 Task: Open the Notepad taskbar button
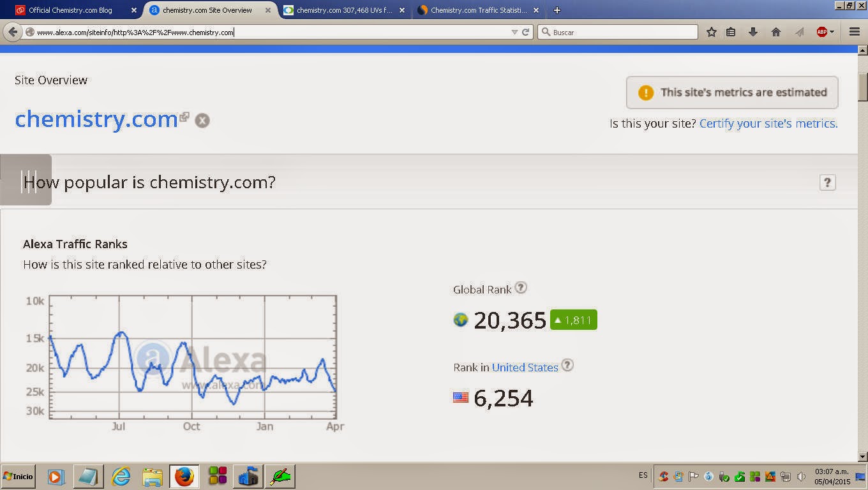click(87, 476)
